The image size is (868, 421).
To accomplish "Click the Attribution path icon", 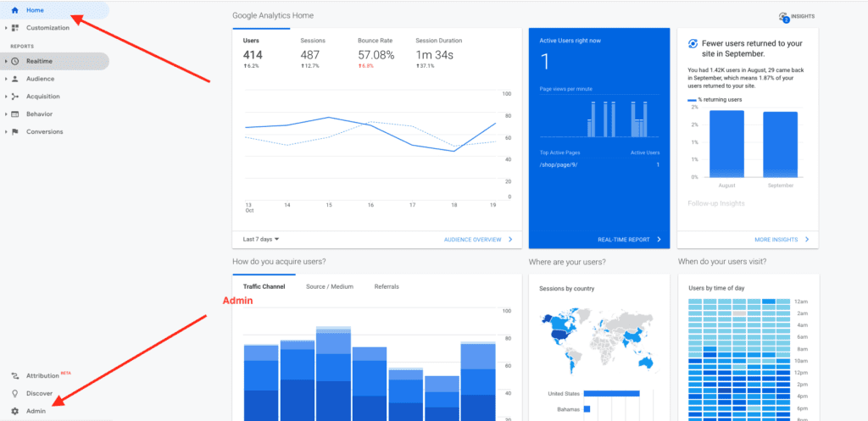I will (15, 375).
